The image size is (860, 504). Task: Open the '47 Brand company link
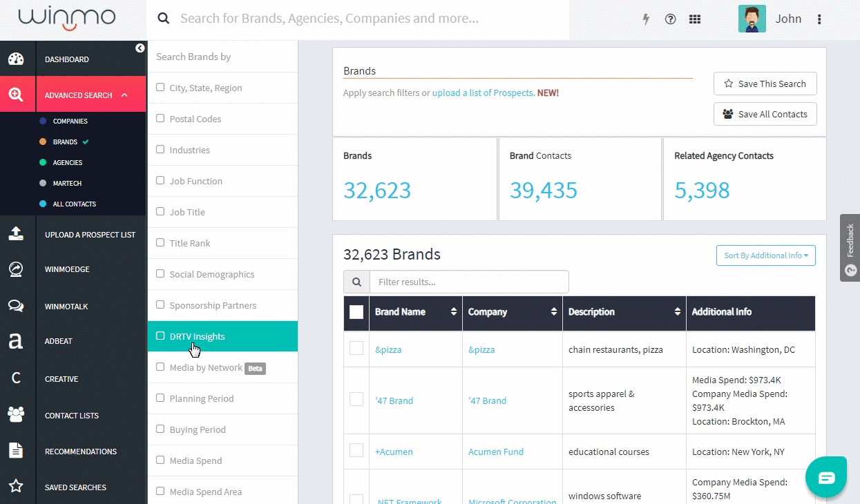tap(487, 400)
